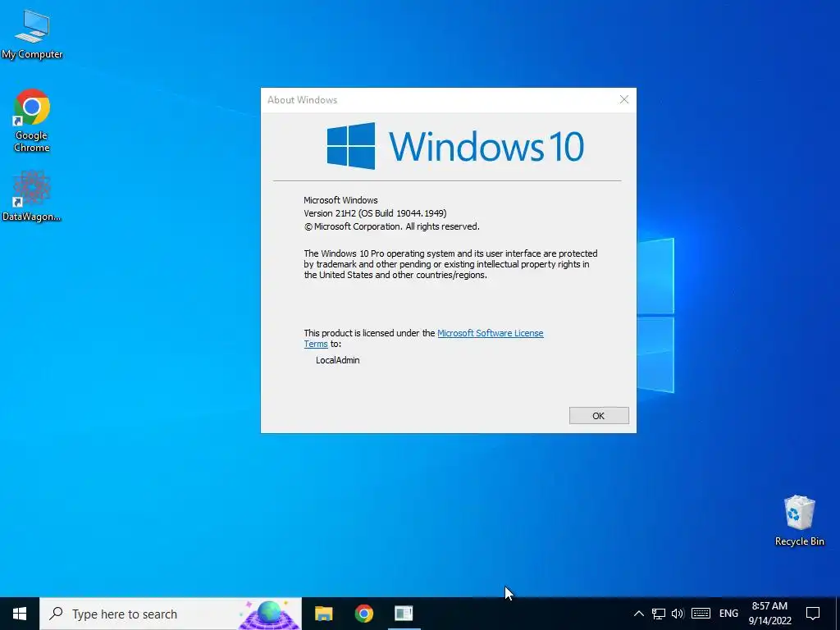Click OK in About Windows dialog
The width and height of the screenshot is (840, 630).
point(599,416)
